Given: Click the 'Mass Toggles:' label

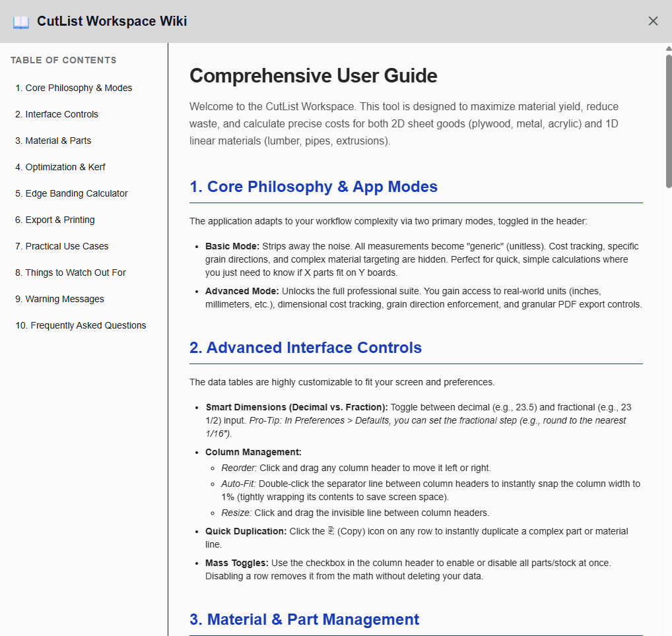Looking at the screenshot, I should tap(236, 563).
